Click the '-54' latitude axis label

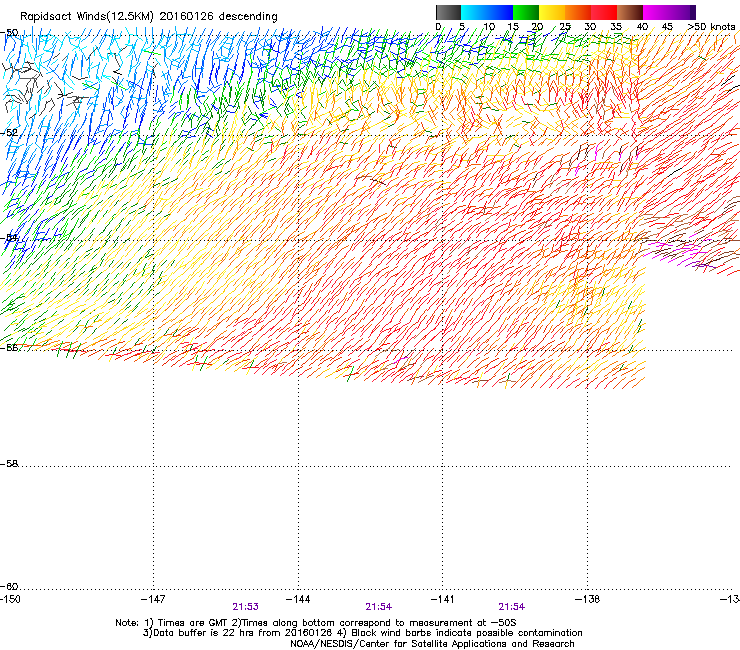click(x=9, y=238)
